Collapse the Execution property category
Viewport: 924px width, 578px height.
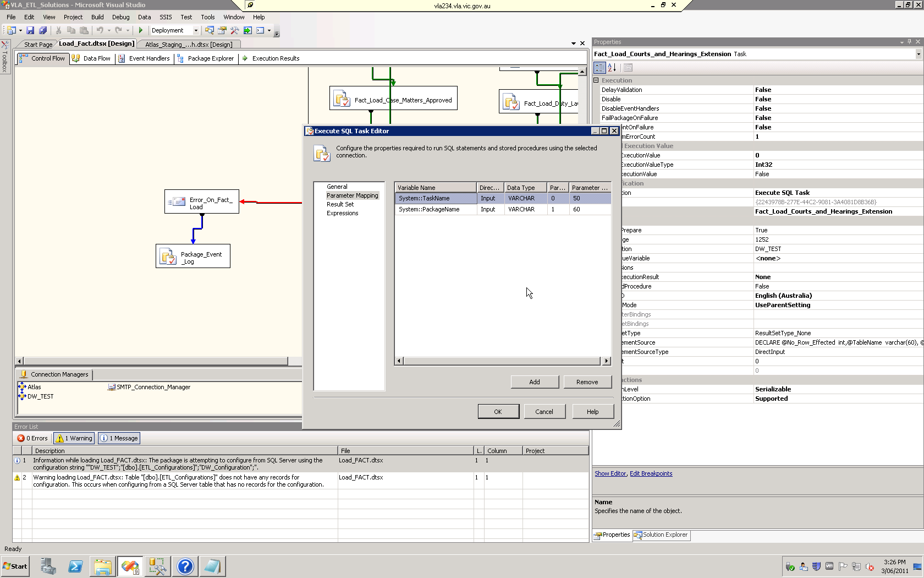[x=596, y=80]
